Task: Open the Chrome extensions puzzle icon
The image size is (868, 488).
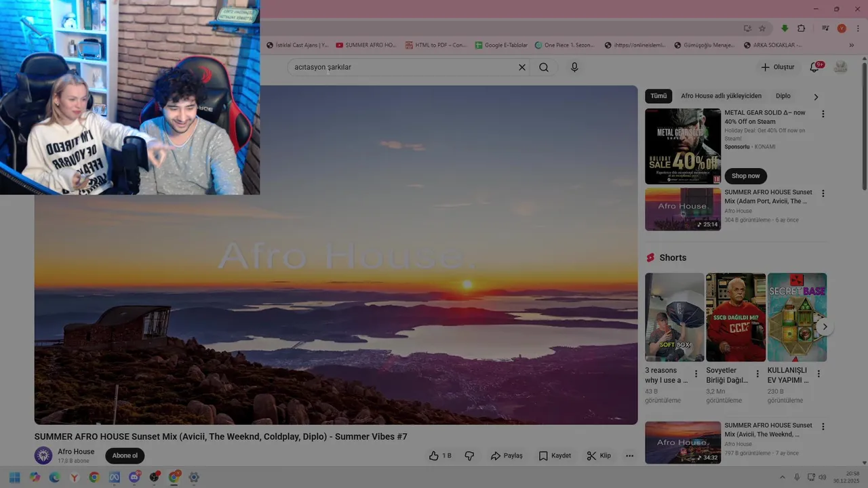Action: pyautogui.click(x=802, y=28)
